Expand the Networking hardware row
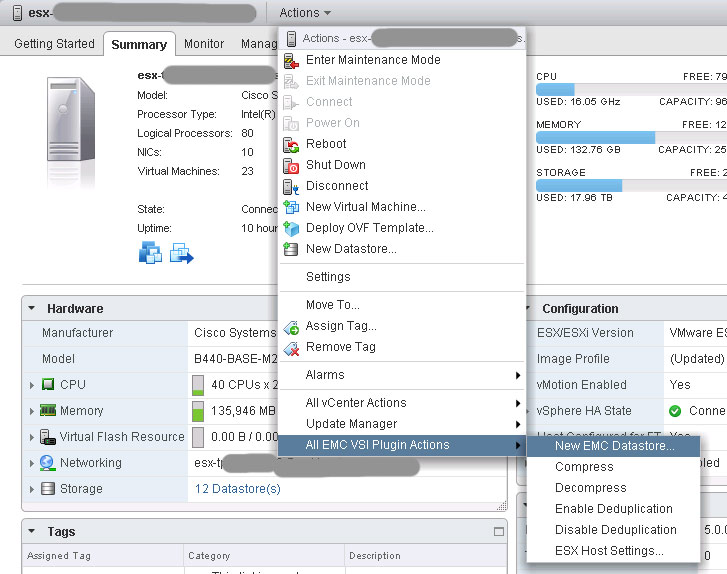Image resolution: width=727 pixels, height=574 pixels. point(32,463)
